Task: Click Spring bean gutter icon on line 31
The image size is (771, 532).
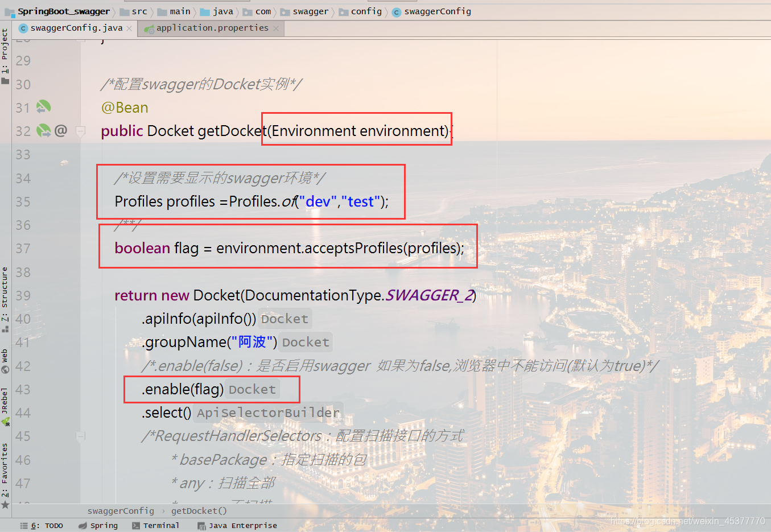Action: (44, 106)
